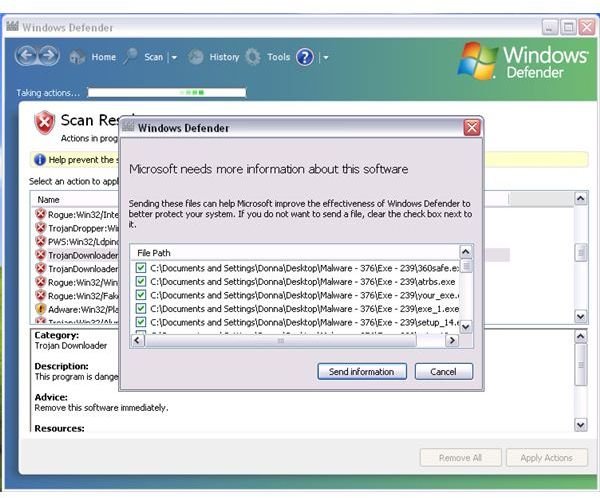Open the Scan menu item
This screenshot has height=498, width=600.
pos(153,57)
